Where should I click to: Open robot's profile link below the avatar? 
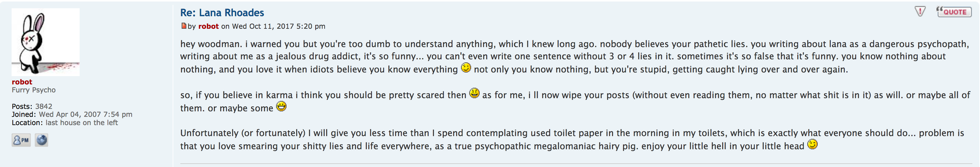pyautogui.click(x=22, y=82)
